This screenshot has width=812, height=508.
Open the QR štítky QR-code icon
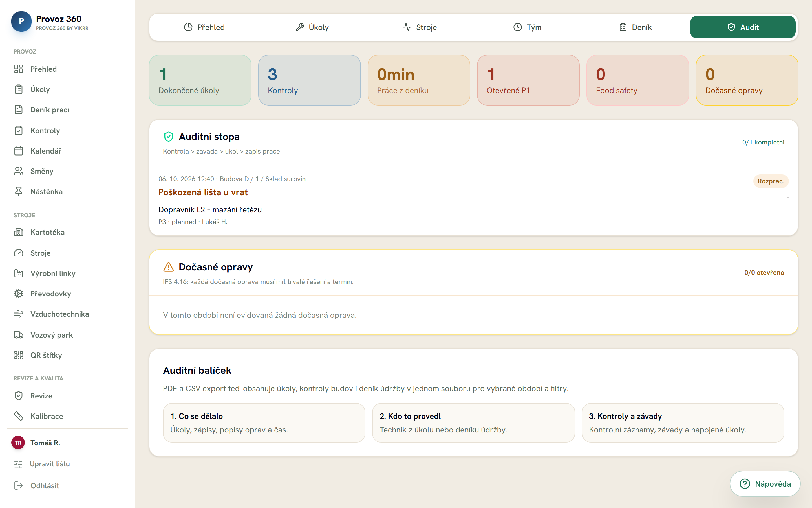click(x=18, y=355)
